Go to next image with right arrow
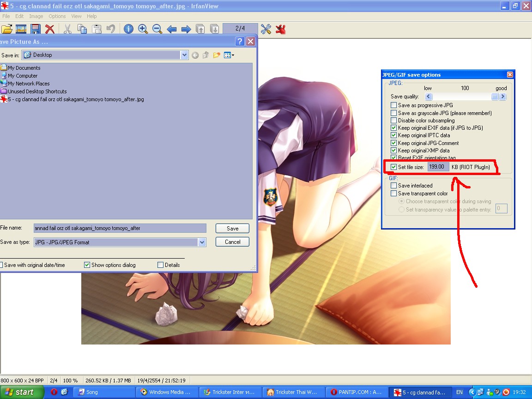Screen dimensions: 532x399 186,29
